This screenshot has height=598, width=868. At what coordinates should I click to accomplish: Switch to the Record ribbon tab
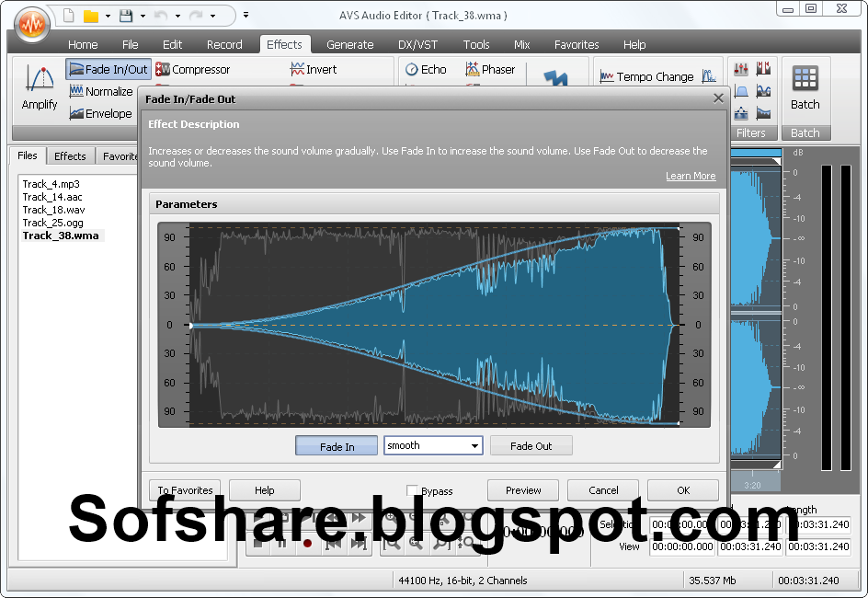click(224, 44)
